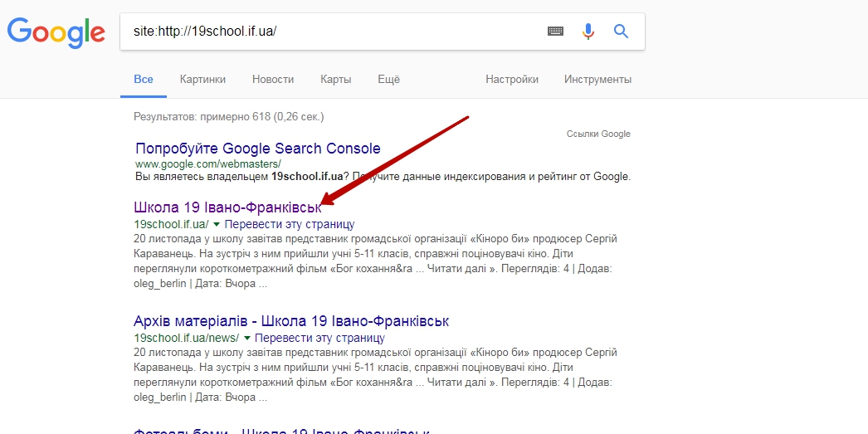Click the Ссылки Google label
The image size is (868, 434).
[598, 134]
